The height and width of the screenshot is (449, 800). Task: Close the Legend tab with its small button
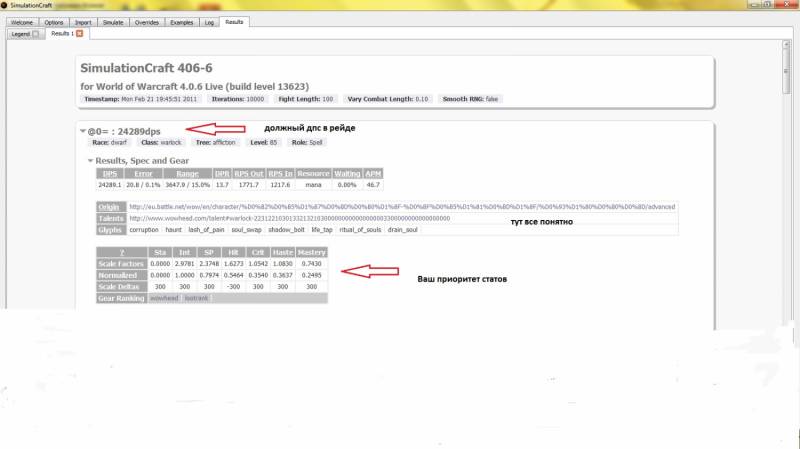36,34
